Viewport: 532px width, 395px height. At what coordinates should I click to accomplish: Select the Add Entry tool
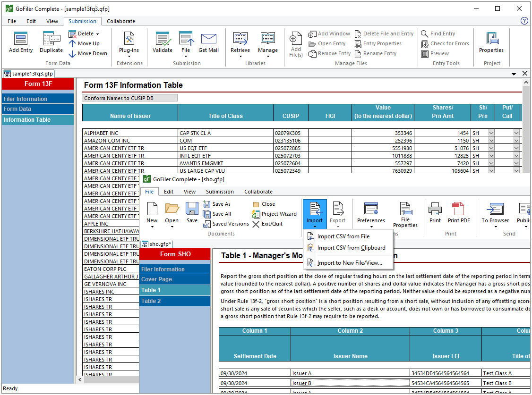(20, 42)
